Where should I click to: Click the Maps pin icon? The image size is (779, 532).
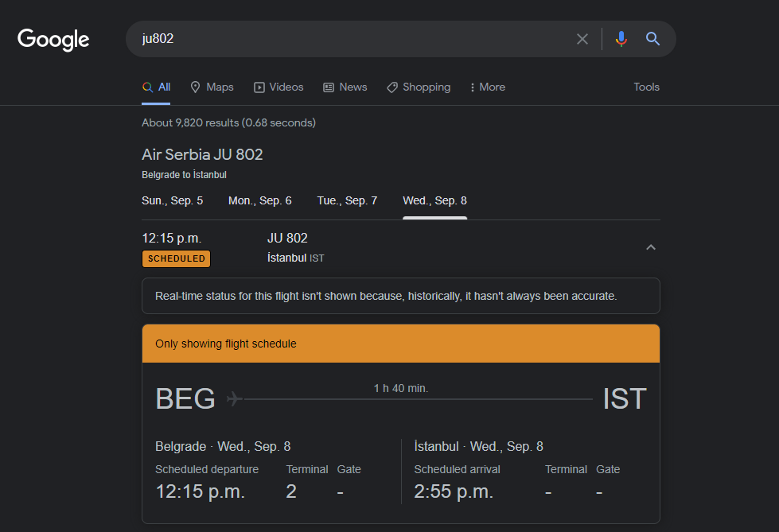[195, 87]
